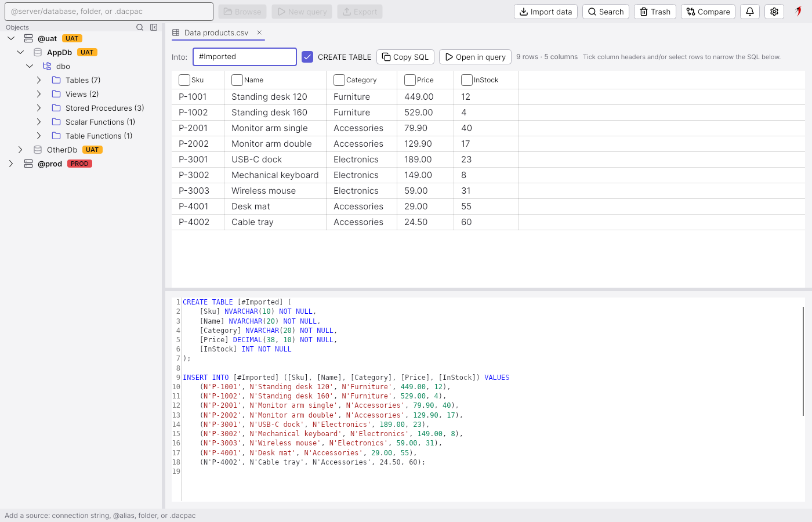This screenshot has height=522, width=812.
Task: Click the table icon on Data products.csv tab
Action: [x=176, y=32]
